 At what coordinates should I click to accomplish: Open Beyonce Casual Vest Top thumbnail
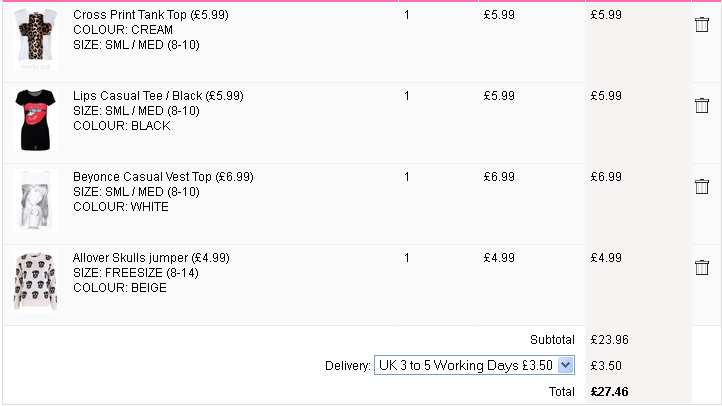pyautogui.click(x=35, y=200)
